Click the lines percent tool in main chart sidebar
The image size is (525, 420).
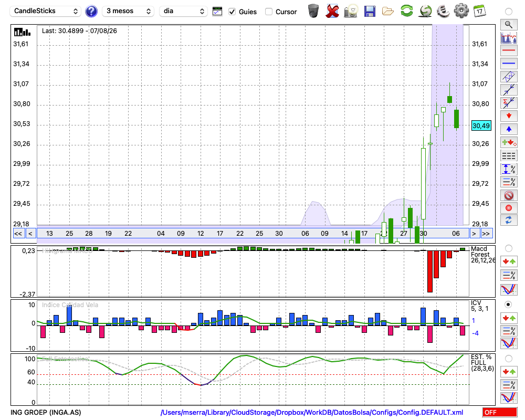pyautogui.click(x=509, y=182)
